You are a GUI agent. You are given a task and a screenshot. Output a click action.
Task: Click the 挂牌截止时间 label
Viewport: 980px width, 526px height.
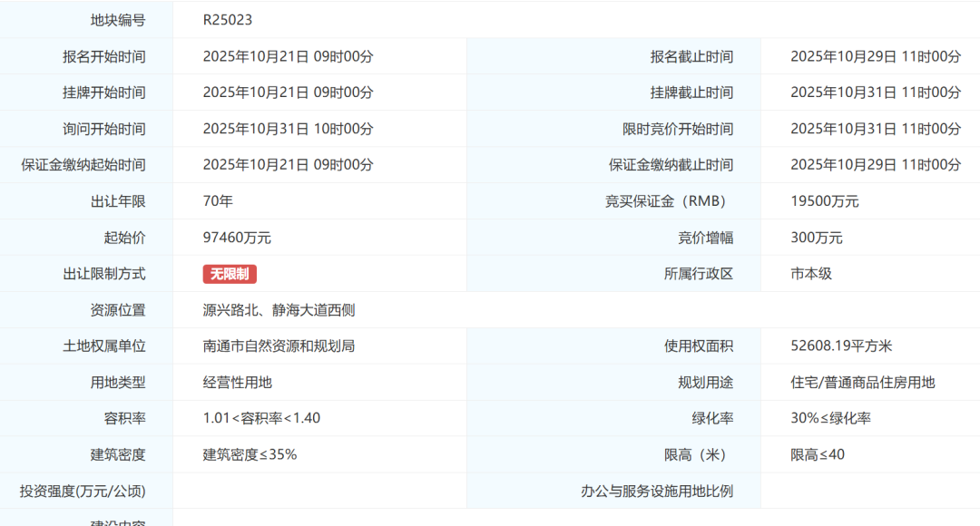pyautogui.click(x=691, y=93)
